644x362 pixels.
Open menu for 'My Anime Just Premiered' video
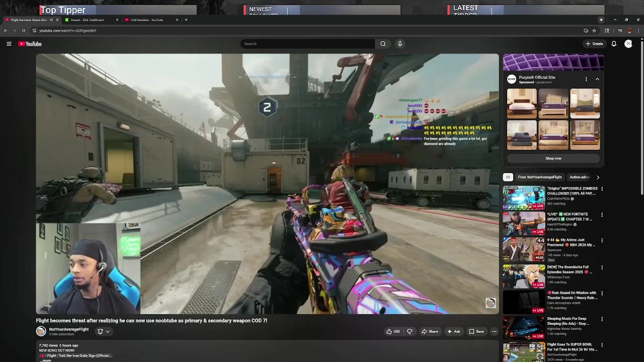coord(602,240)
